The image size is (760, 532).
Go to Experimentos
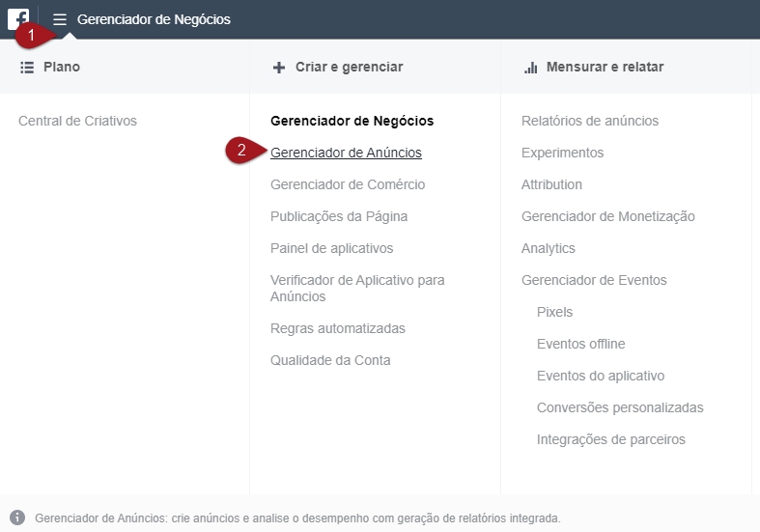pos(562,153)
